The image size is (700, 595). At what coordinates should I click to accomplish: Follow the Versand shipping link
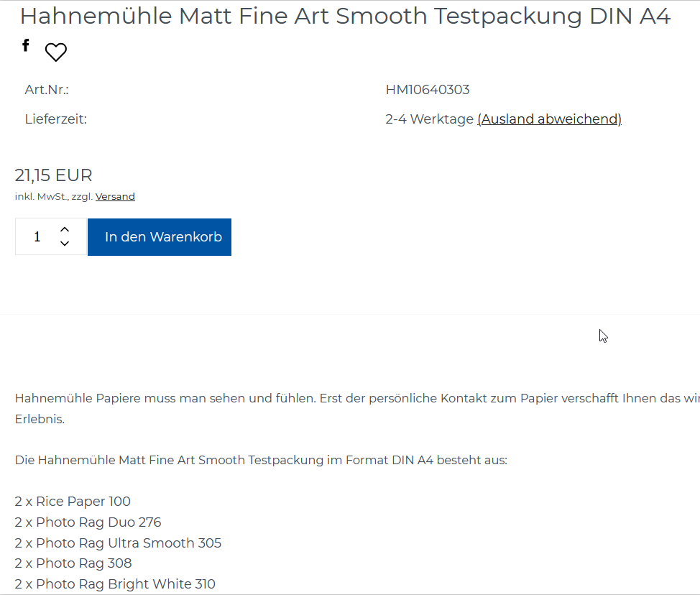(x=115, y=196)
